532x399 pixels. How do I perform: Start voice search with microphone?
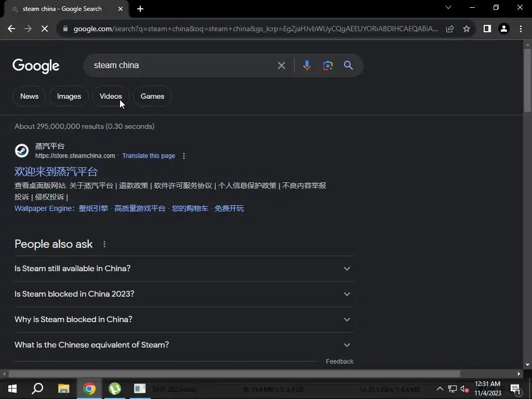pos(307,65)
